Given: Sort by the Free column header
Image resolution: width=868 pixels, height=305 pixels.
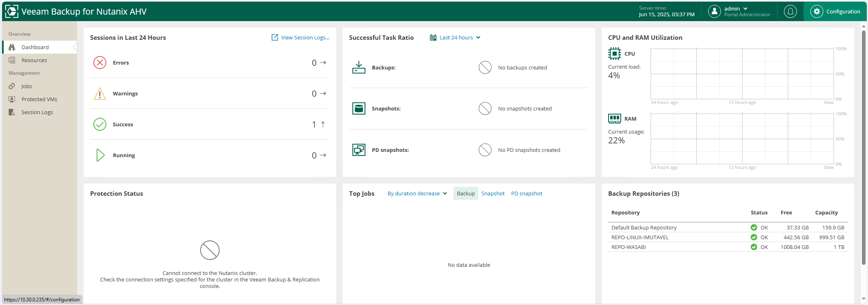Looking at the screenshot, I should click(x=786, y=212).
